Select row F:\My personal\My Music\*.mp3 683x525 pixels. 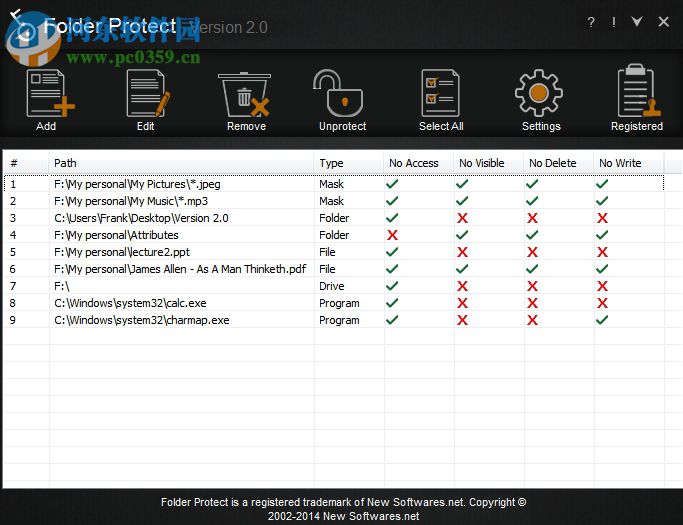[x=334, y=201]
